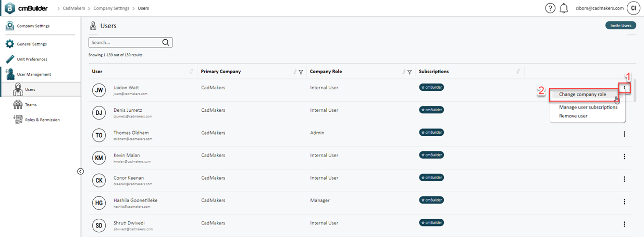The width and height of the screenshot is (644, 237).
Task: Click the HG avatar for Hashila Goonetilleke
Action: pos(99,203)
